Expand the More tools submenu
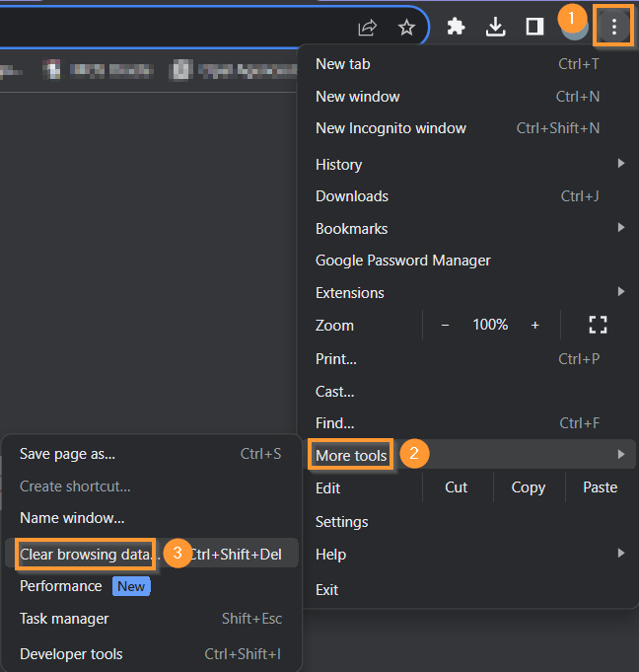Screen dimensions: 639x672 (x=469, y=455)
